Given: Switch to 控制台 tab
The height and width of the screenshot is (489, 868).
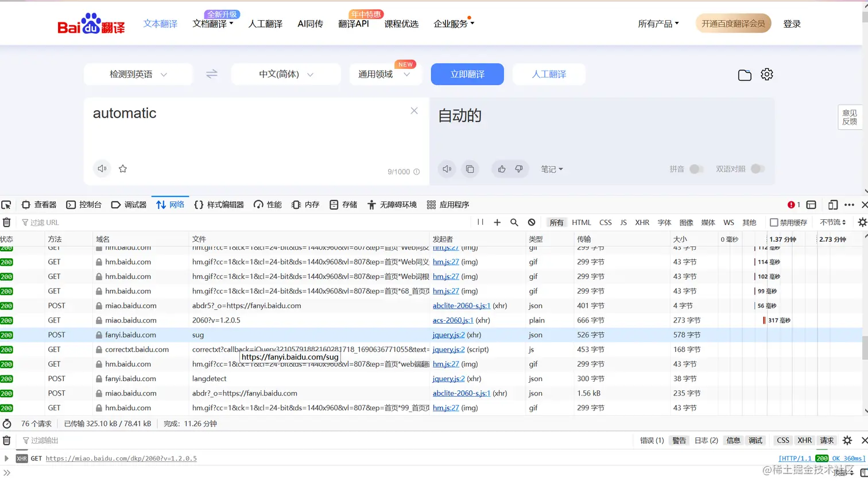Looking at the screenshot, I should coord(84,205).
